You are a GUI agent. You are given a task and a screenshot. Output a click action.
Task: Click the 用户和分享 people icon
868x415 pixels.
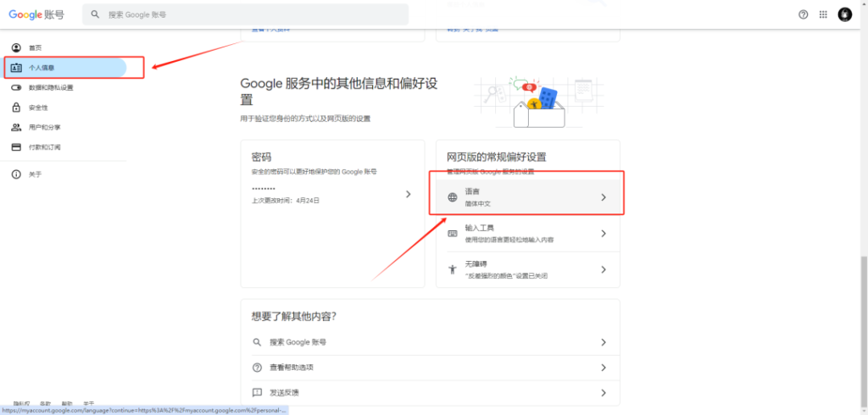(16, 127)
